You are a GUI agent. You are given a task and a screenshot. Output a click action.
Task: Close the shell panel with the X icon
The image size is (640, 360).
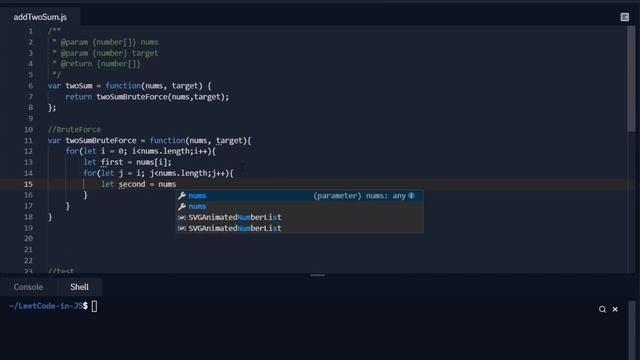[615, 309]
